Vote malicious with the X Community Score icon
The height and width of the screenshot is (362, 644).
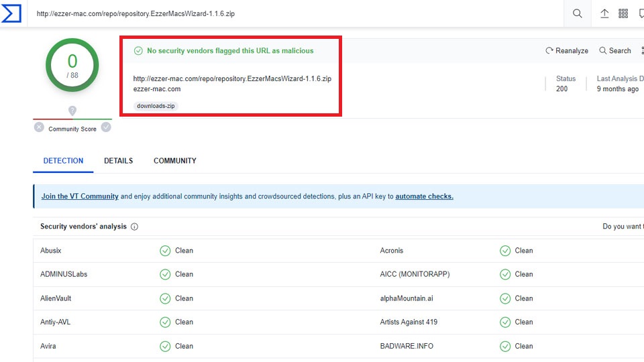click(39, 127)
